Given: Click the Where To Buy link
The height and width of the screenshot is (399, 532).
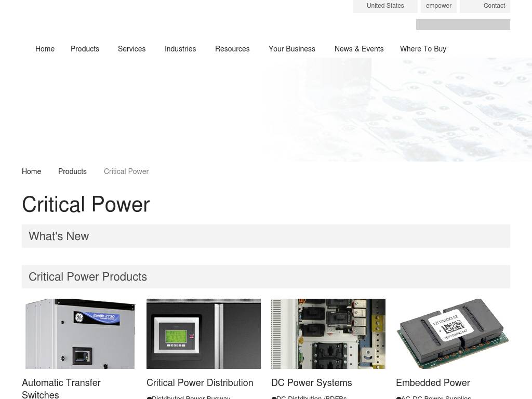Looking at the screenshot, I should click(423, 49).
